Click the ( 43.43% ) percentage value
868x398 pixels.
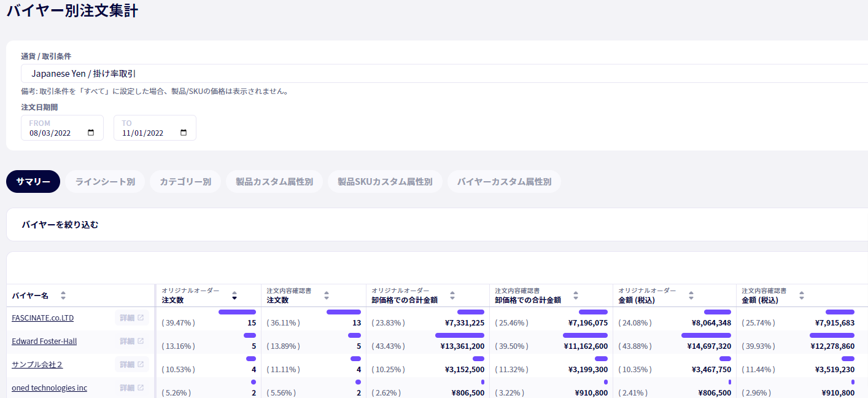point(389,346)
